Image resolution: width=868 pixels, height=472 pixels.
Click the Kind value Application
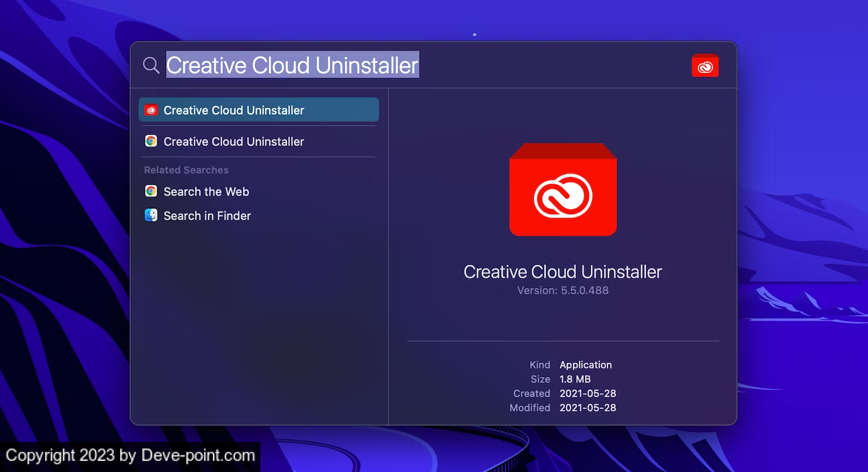click(x=586, y=365)
